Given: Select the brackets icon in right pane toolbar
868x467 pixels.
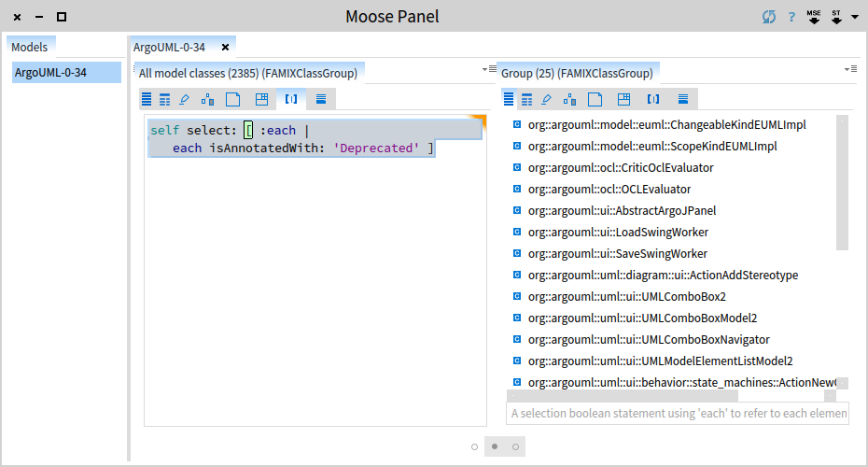Looking at the screenshot, I should point(653,99).
